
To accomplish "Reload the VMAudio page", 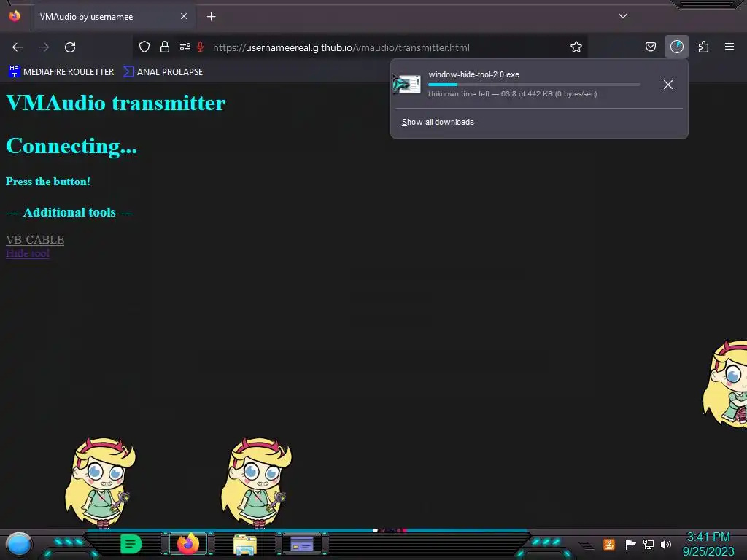I will click(x=70, y=47).
